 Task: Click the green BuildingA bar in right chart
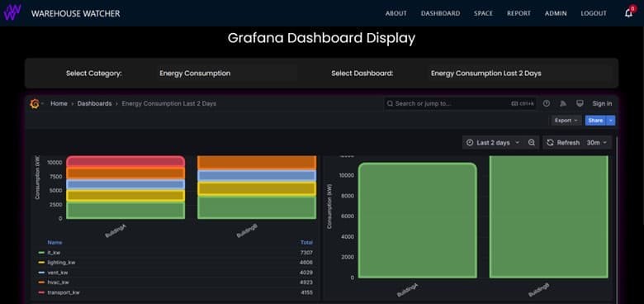[417, 221]
